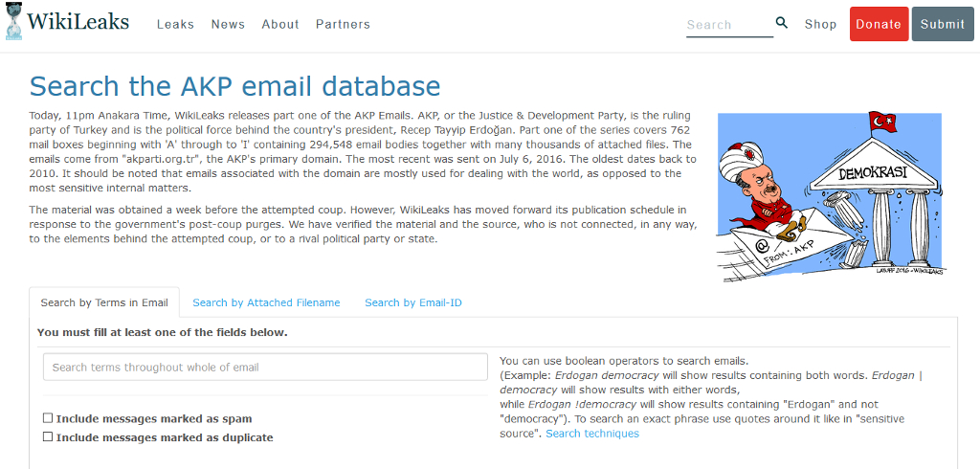Open the Search techniques link

pyautogui.click(x=592, y=434)
